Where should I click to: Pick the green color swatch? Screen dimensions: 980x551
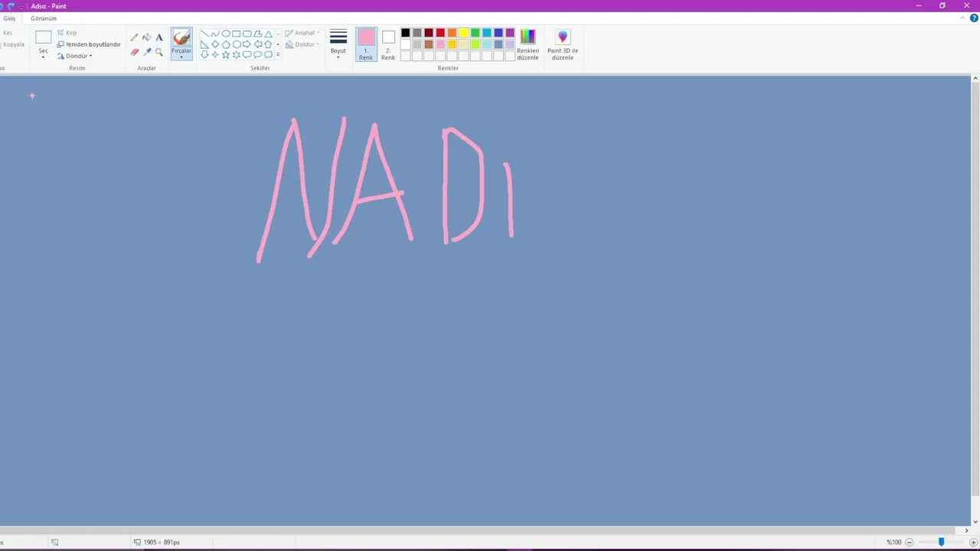point(475,33)
